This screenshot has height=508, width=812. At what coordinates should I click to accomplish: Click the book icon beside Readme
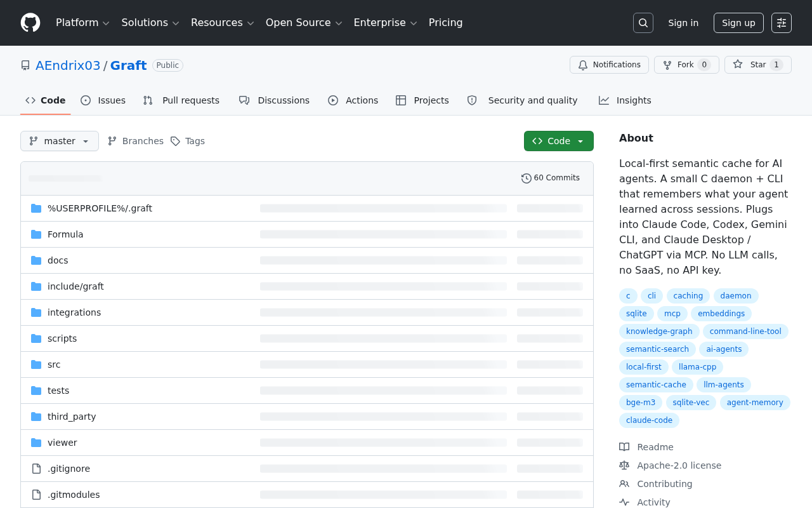tap(624, 447)
